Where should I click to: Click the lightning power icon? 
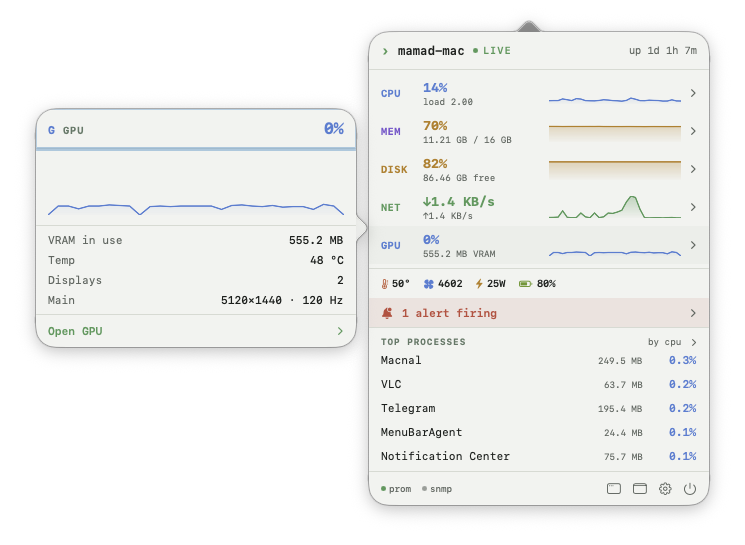(479, 284)
